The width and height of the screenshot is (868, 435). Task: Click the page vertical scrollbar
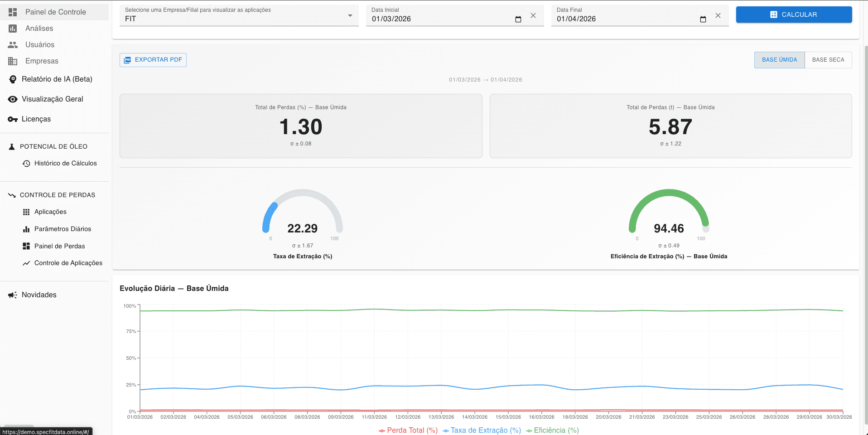(x=866, y=236)
